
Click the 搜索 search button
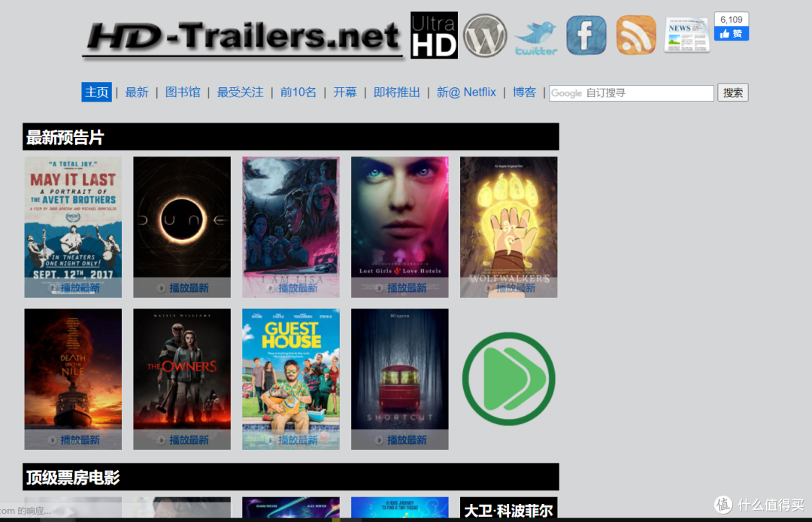(733, 93)
